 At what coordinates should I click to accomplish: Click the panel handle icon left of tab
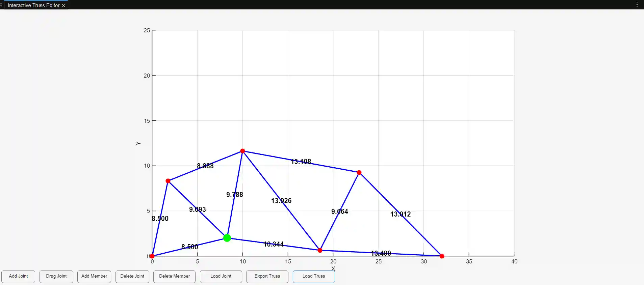click(1, 5)
